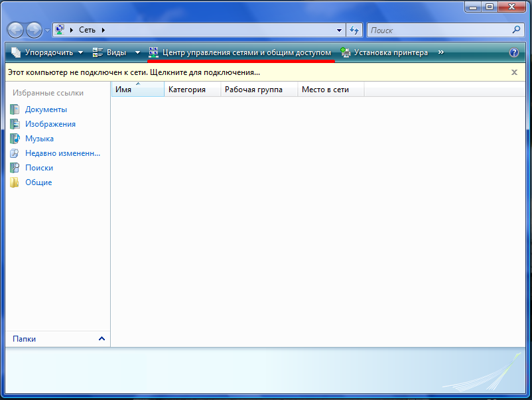
Task: Click the Недавно измененные search icon
Action: click(x=15, y=153)
